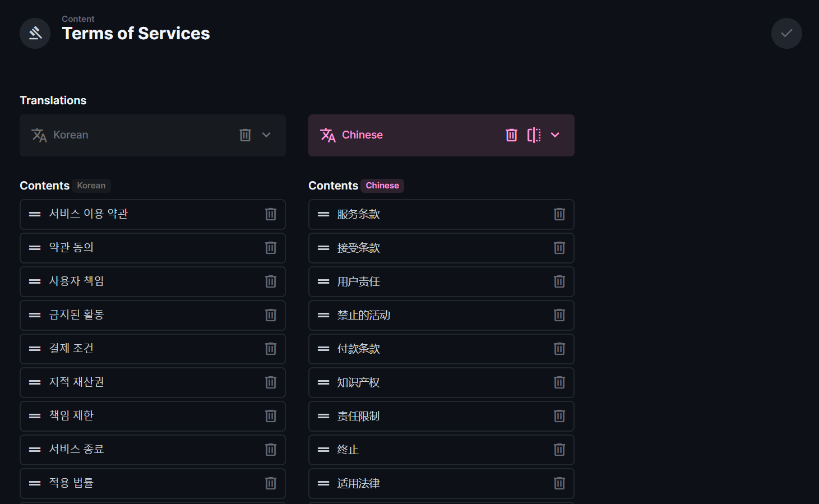This screenshot has height=504, width=819.
Task: Delete the Chinese translation via trash icon
Action: coord(511,135)
